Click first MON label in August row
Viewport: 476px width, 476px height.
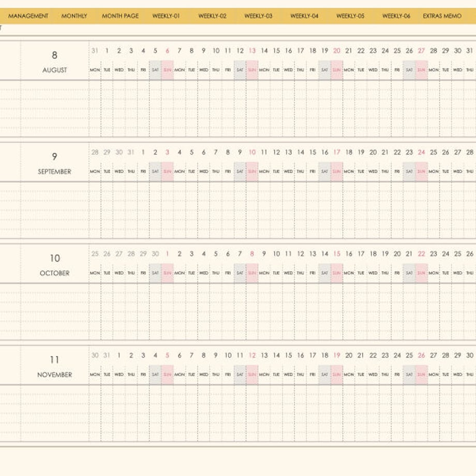(x=95, y=70)
